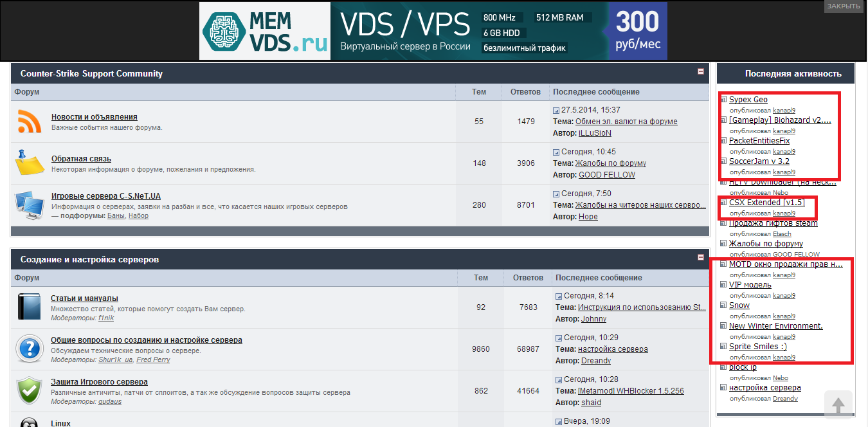Screen dimensions: 868x427
Task: Collapse the Counter-Strike Support Community category
Action: (701, 72)
